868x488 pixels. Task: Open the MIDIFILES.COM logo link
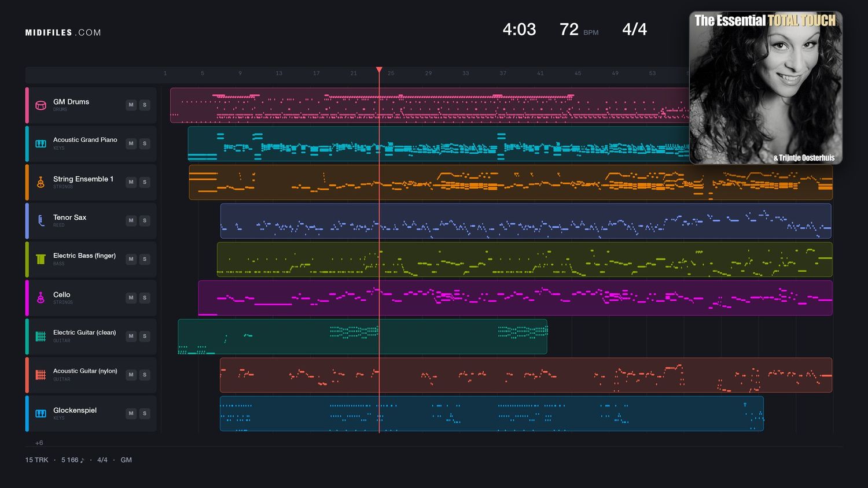click(63, 32)
